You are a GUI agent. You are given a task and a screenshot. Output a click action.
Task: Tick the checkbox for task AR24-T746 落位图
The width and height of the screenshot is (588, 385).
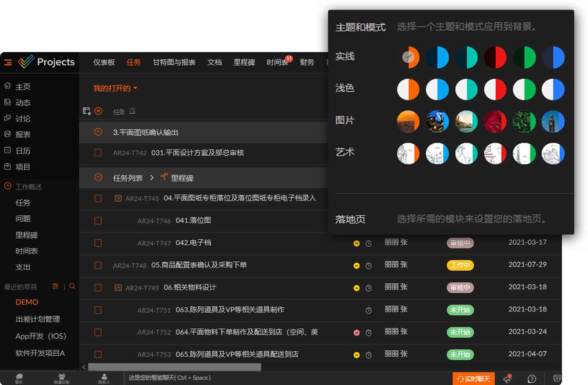98,221
